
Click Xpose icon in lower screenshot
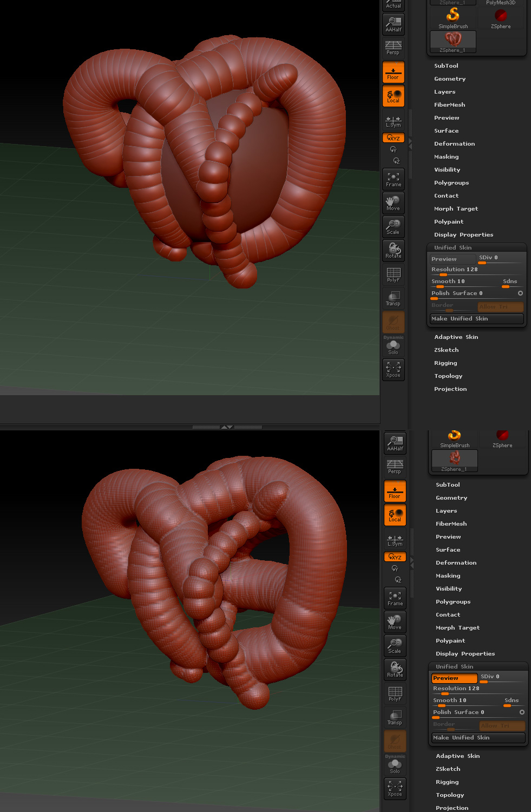click(395, 789)
